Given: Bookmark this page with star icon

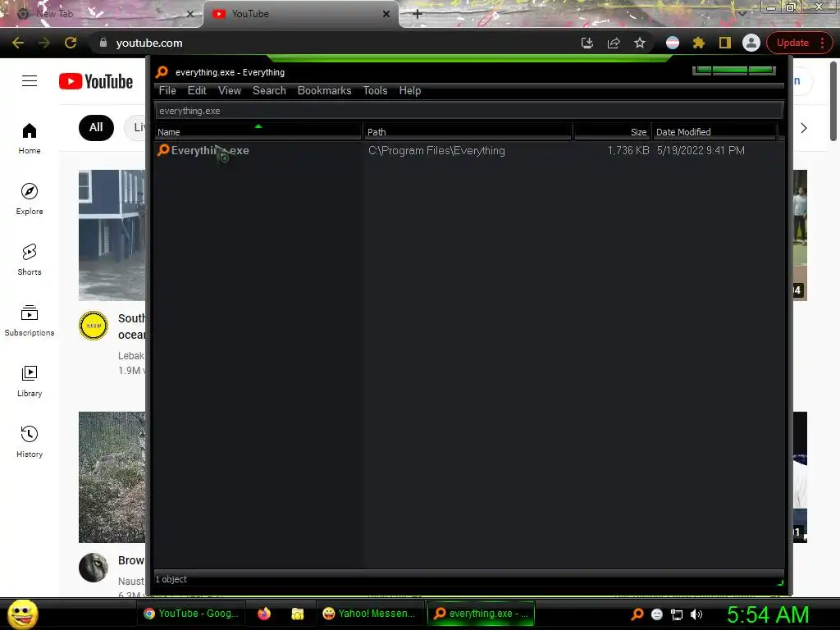Looking at the screenshot, I should [x=640, y=43].
